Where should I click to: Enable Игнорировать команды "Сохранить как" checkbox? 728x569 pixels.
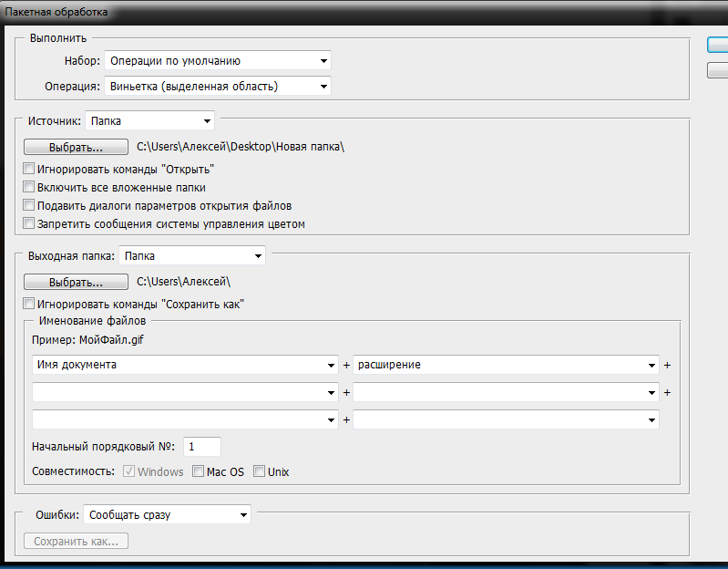coord(29,304)
